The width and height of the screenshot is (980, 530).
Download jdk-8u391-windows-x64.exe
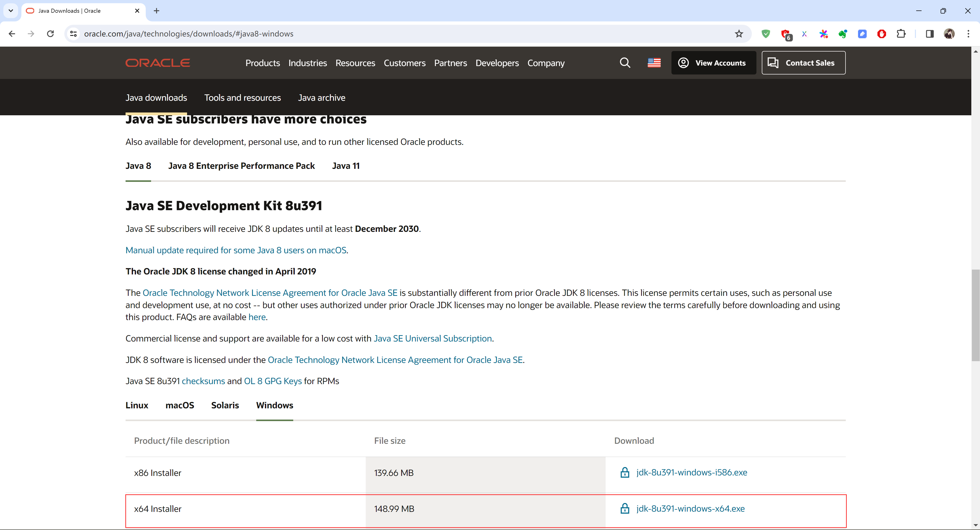pyautogui.click(x=690, y=509)
